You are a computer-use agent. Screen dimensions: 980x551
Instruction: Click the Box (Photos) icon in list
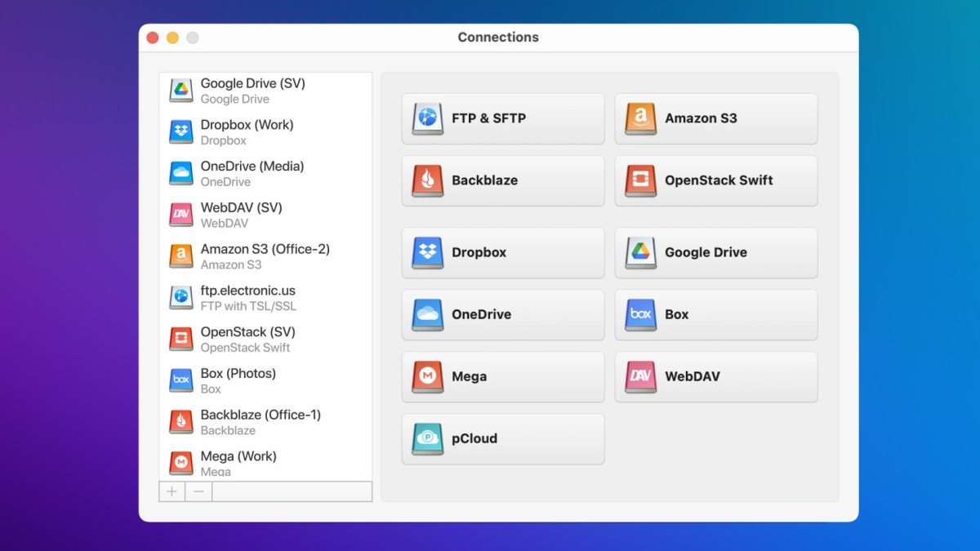[181, 380]
